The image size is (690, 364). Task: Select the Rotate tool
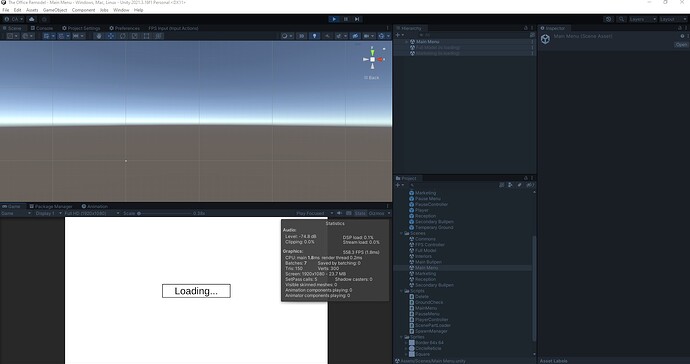(x=123, y=36)
